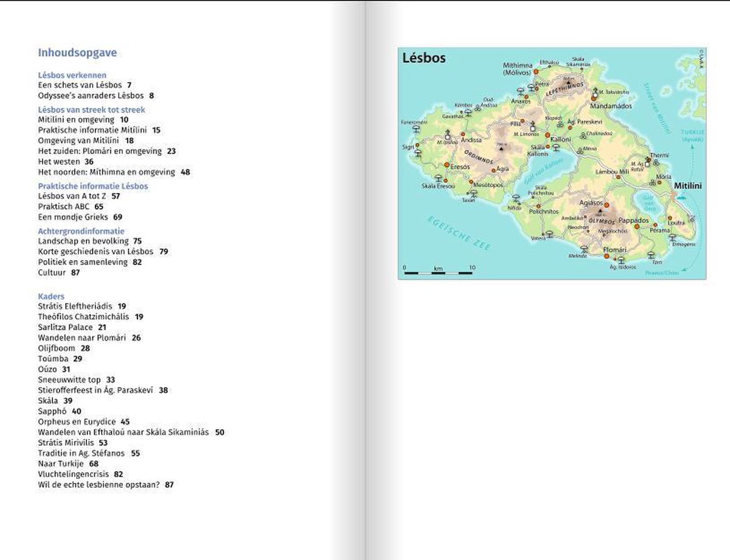The height and width of the screenshot is (560, 730).
Task: Click 'Odyssee's aanraders Lésbos 8' entry
Action: (x=96, y=95)
